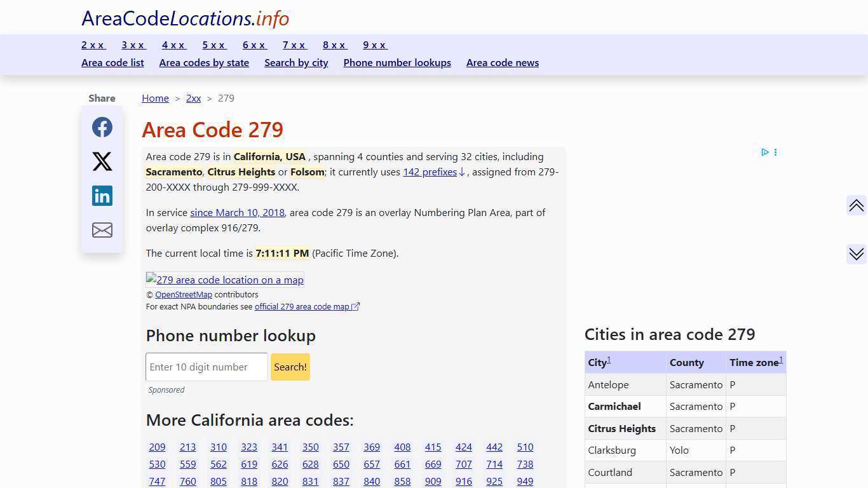Jump to top with the double-chevron up arrow
This screenshot has height=488, width=868.
856,205
